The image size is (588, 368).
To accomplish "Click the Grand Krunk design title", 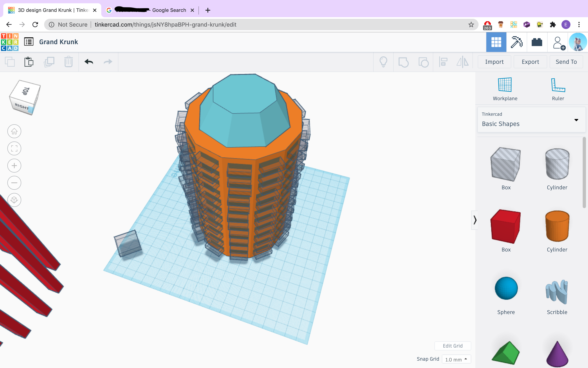I will tap(59, 42).
